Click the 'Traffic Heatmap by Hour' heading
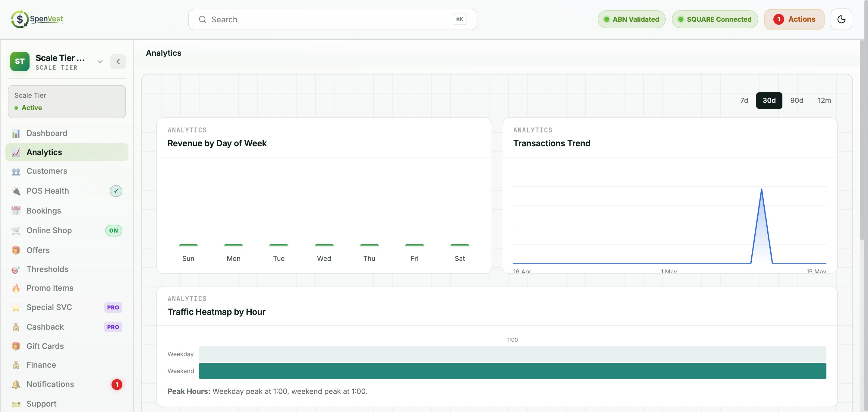This screenshot has width=868, height=412. [x=216, y=312]
